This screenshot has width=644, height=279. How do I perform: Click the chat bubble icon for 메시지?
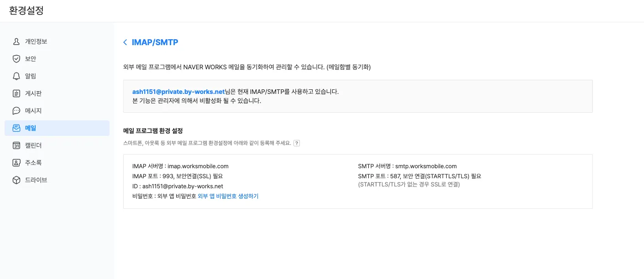click(16, 111)
